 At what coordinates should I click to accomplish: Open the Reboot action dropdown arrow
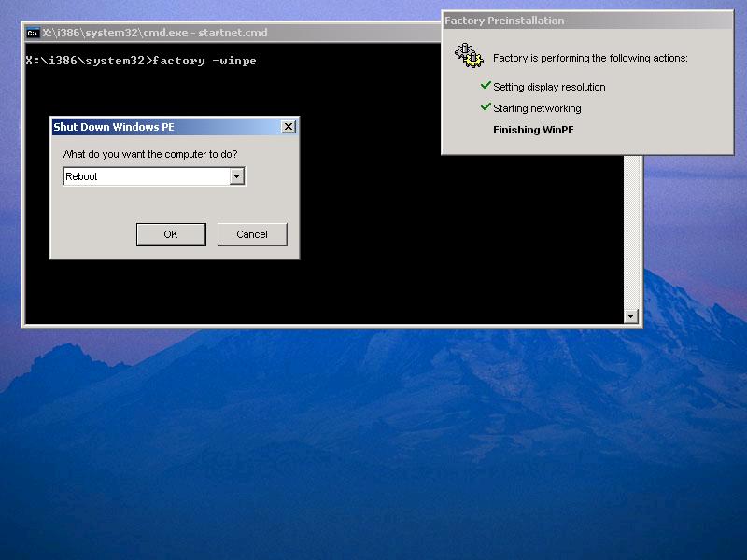pos(237,176)
